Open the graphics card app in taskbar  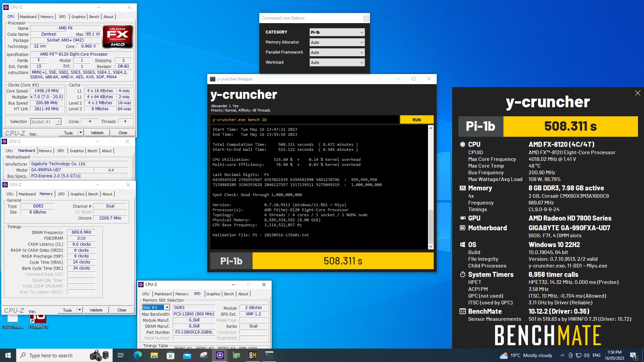tap(236, 355)
